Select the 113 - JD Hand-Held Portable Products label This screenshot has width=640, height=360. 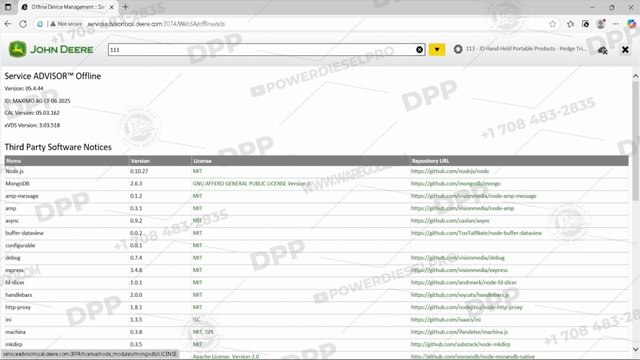point(526,49)
